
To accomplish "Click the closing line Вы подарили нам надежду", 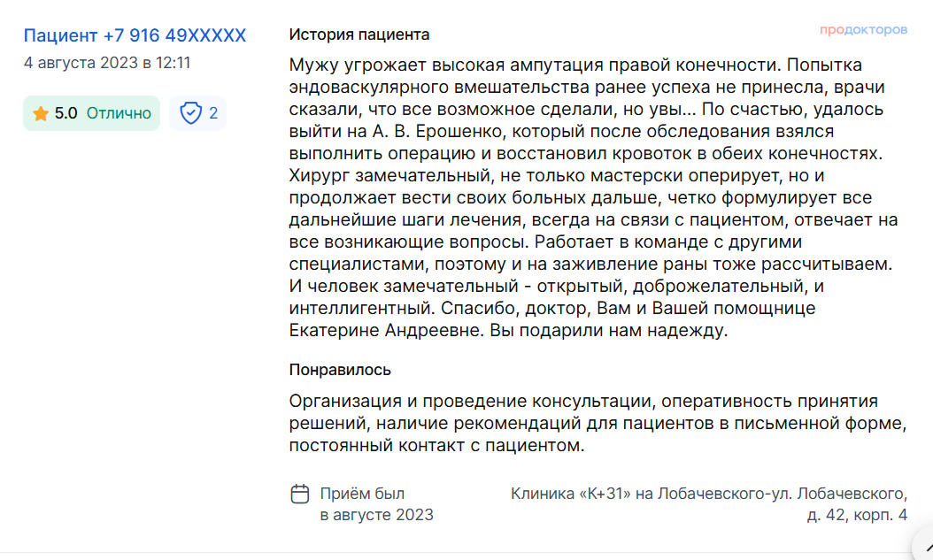I will coord(609,331).
